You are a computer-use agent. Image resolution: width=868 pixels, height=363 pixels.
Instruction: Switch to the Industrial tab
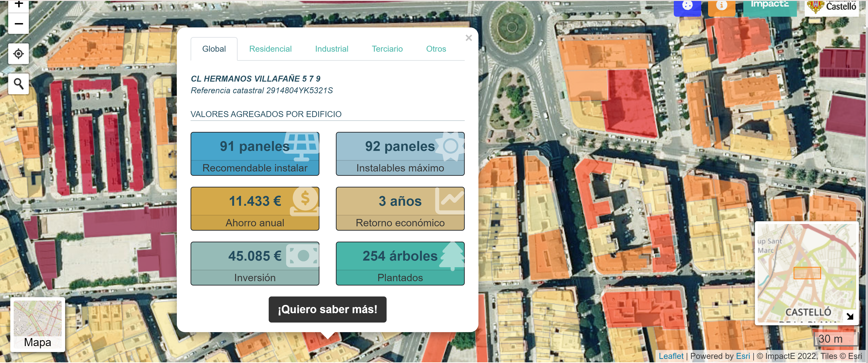(x=332, y=48)
